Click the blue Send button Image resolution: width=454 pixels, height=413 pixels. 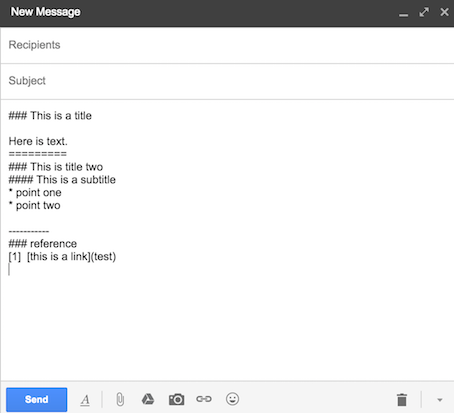pyautogui.click(x=37, y=399)
